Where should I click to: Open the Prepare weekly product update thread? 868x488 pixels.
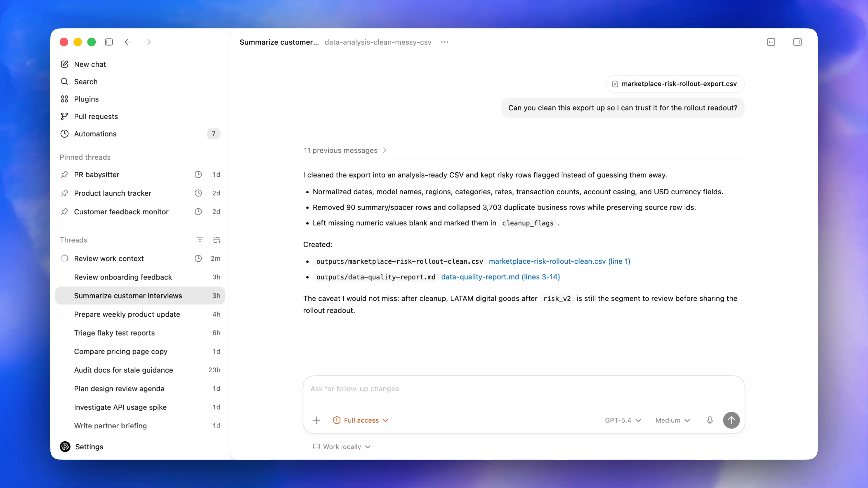pos(140,314)
